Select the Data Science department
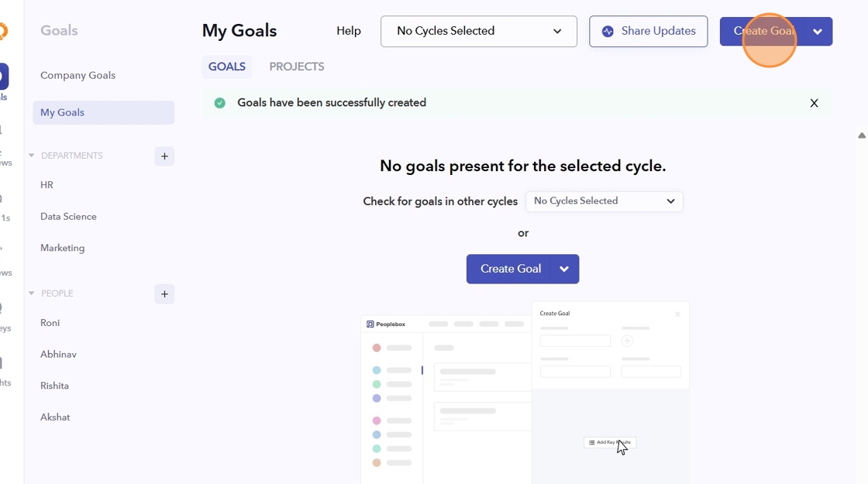868x484 pixels. point(68,217)
